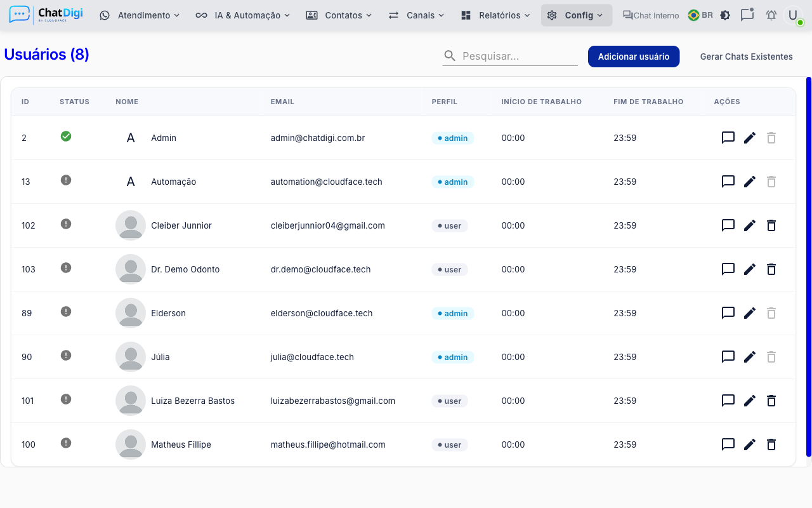Click the name Dr. Demo Odonto
This screenshot has height=508, width=812.
click(x=185, y=269)
